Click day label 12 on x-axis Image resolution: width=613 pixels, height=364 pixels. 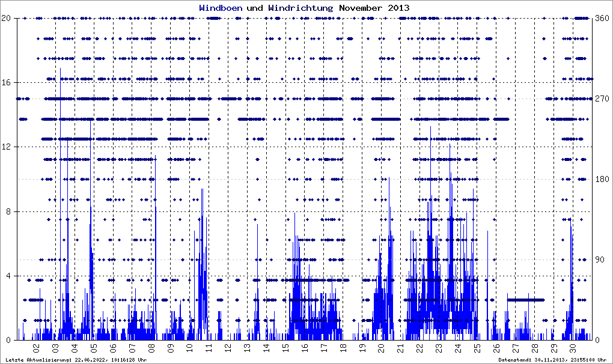pyautogui.click(x=228, y=348)
